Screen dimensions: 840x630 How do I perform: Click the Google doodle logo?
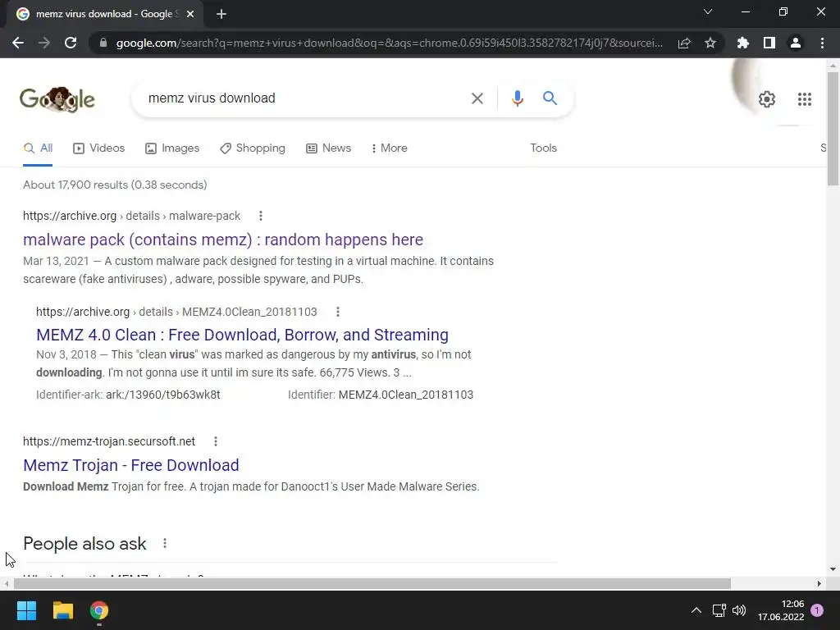(x=57, y=99)
